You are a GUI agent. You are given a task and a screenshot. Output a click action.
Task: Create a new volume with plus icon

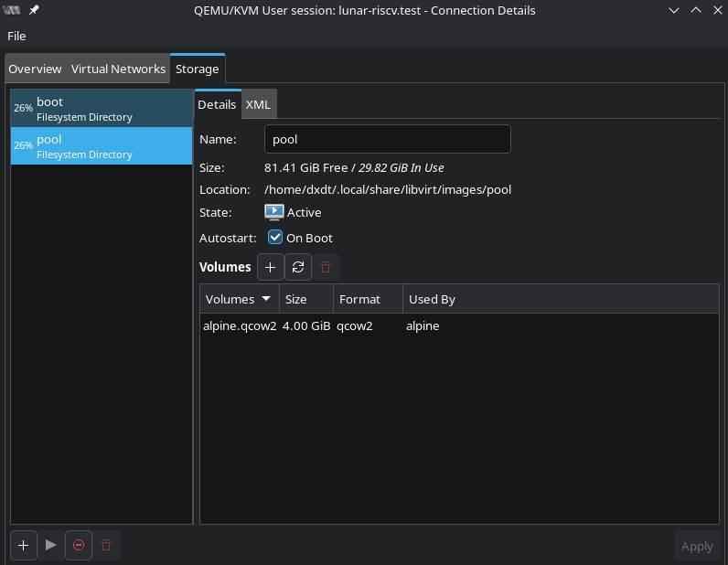[x=270, y=267]
